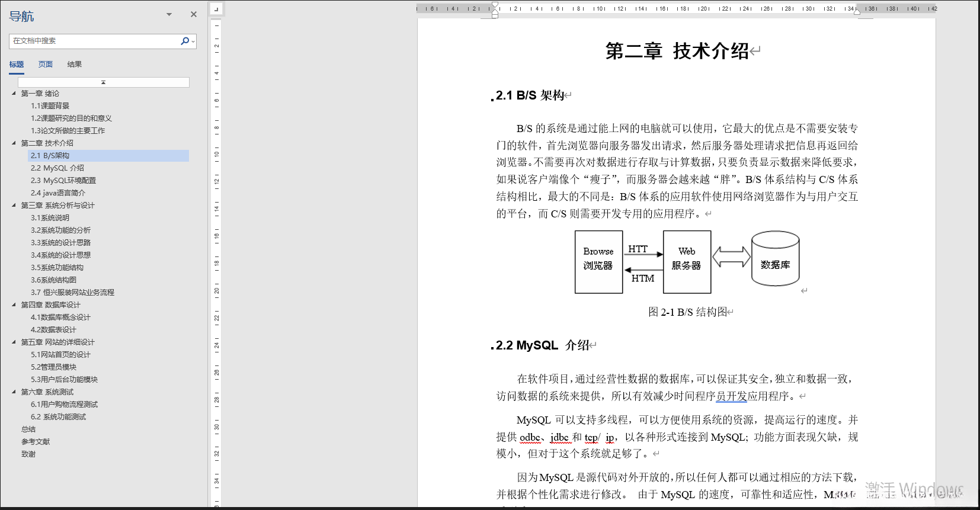Click the misspelled word odbc in paragraph
The height and width of the screenshot is (510, 980).
530,437
